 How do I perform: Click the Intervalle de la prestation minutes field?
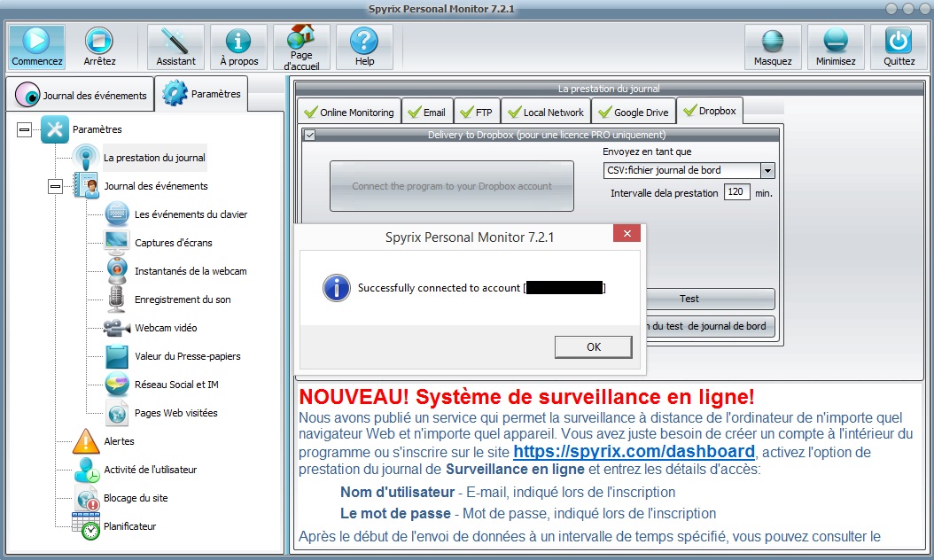pyautogui.click(x=736, y=191)
